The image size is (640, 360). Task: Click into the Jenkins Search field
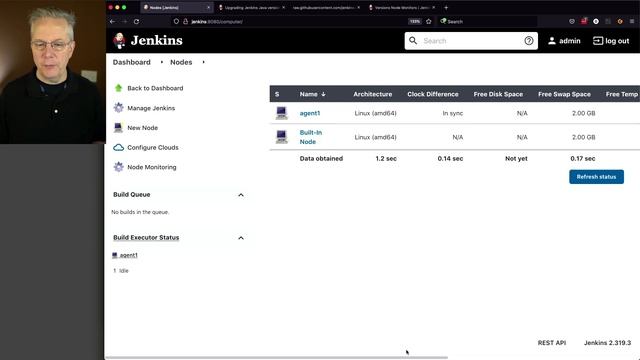click(x=471, y=41)
